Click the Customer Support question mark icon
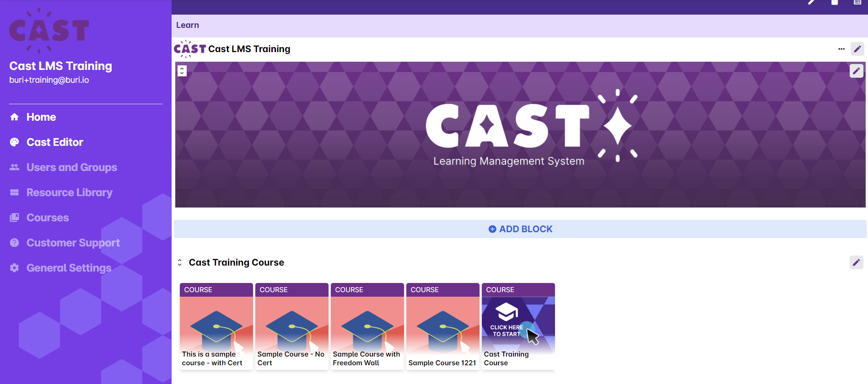The image size is (868, 384). (x=15, y=243)
